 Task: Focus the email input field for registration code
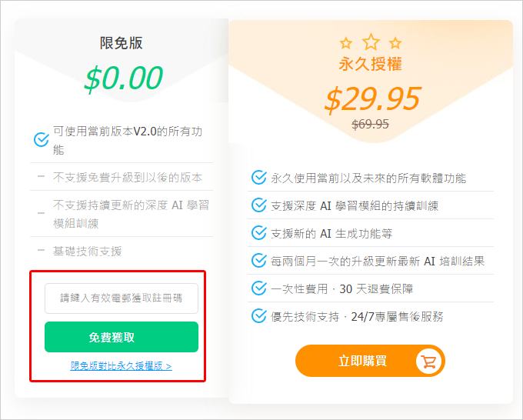[x=122, y=298]
